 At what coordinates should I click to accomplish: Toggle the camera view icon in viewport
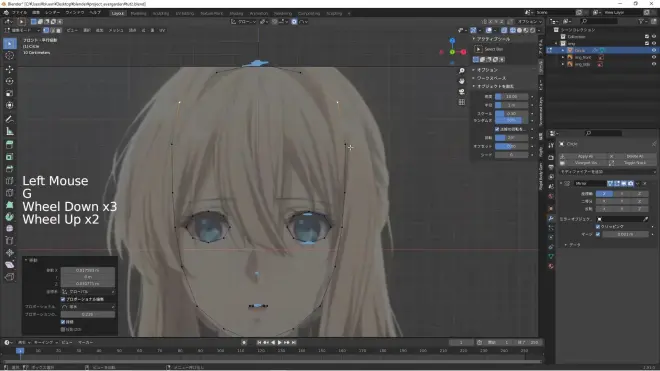coord(462,92)
